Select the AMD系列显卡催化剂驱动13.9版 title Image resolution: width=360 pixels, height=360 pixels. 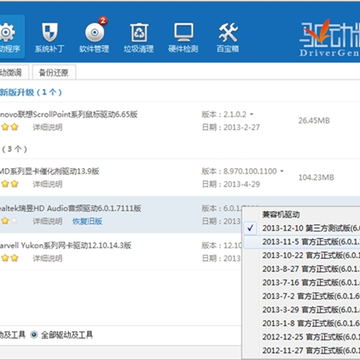[50, 171]
